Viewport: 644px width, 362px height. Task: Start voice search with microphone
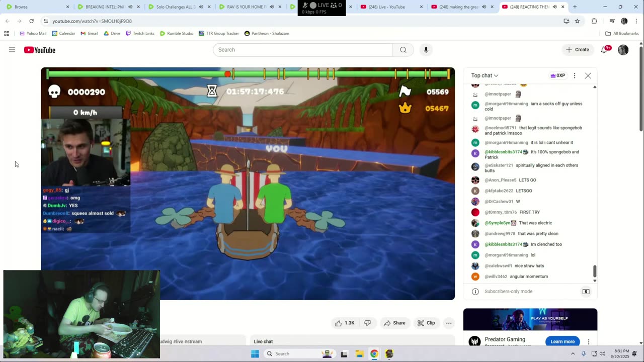coord(426,50)
